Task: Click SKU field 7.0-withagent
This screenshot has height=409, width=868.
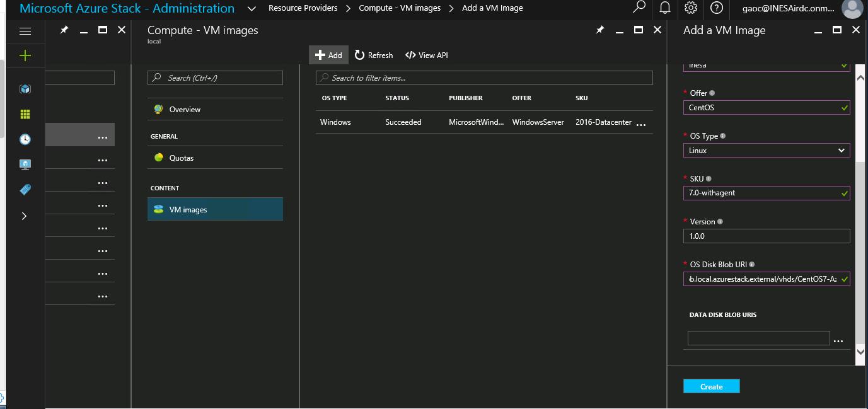Action: coord(767,193)
